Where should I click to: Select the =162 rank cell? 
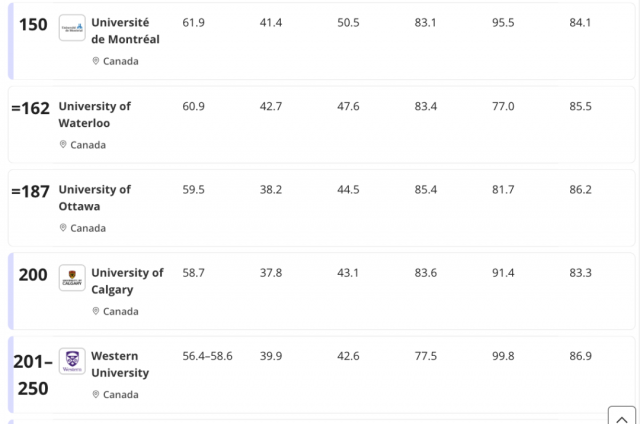pos(30,108)
